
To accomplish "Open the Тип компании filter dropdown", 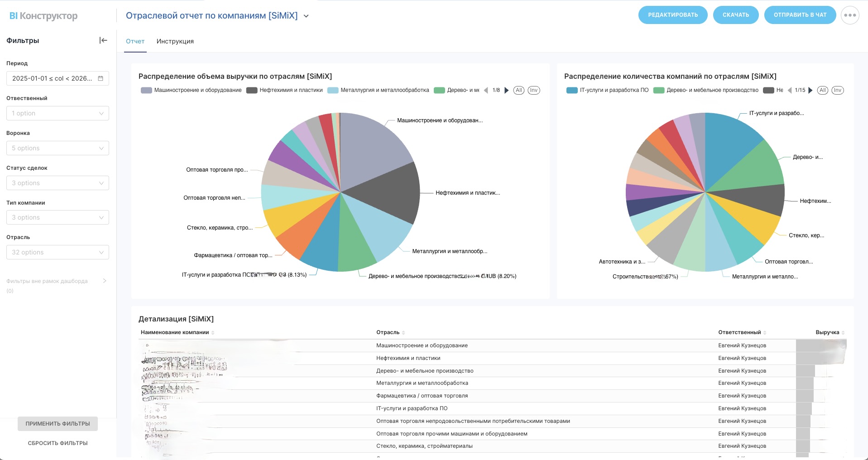I will tap(58, 217).
